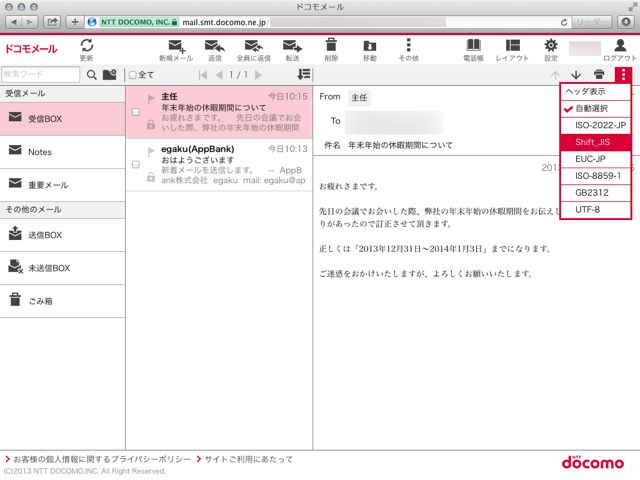Reply to all (全員に返信)

(x=253, y=50)
